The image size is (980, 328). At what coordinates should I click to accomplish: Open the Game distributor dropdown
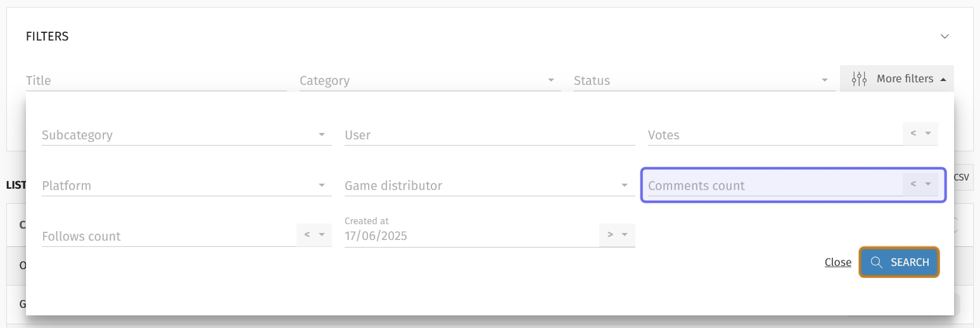[x=490, y=186]
